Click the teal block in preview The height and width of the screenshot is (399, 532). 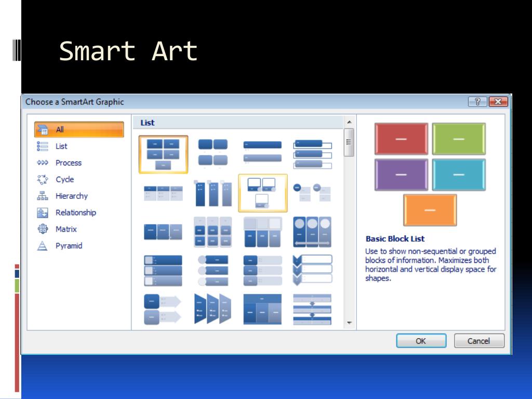click(459, 175)
